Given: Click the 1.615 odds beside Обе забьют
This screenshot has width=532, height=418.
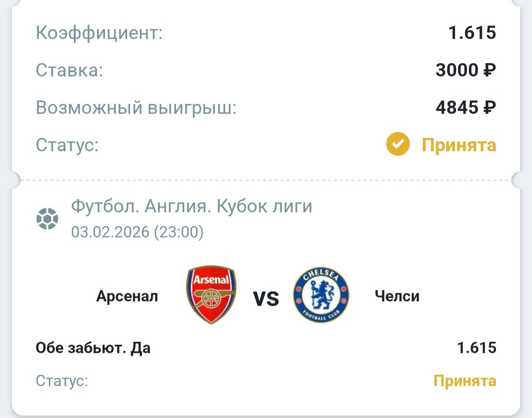Looking at the screenshot, I should (x=476, y=348).
